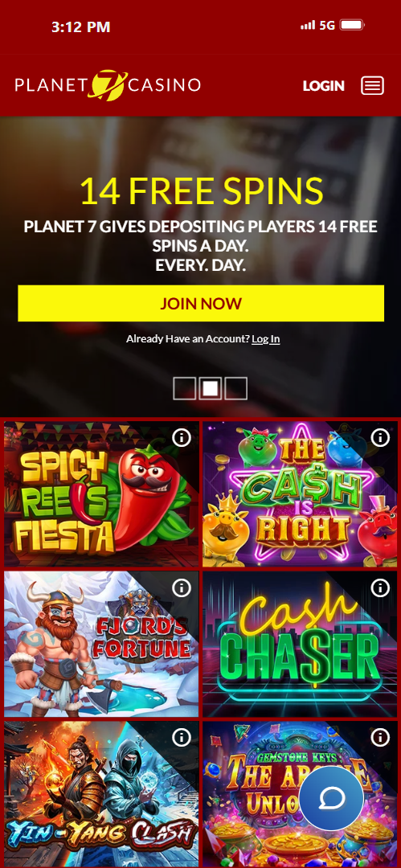Select the middle carousel slide indicator
The height and width of the screenshot is (868, 401).
click(x=210, y=388)
